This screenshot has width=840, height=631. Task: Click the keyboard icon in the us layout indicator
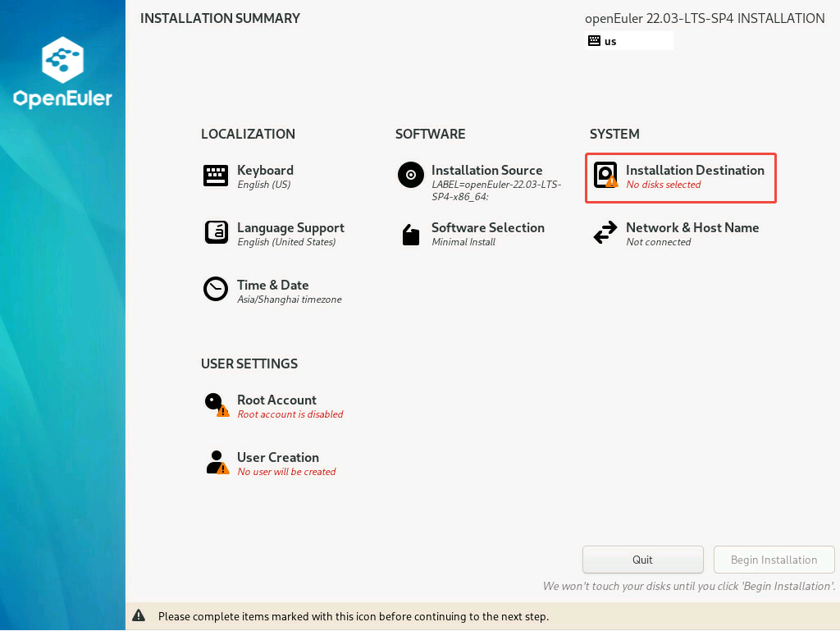click(x=594, y=41)
